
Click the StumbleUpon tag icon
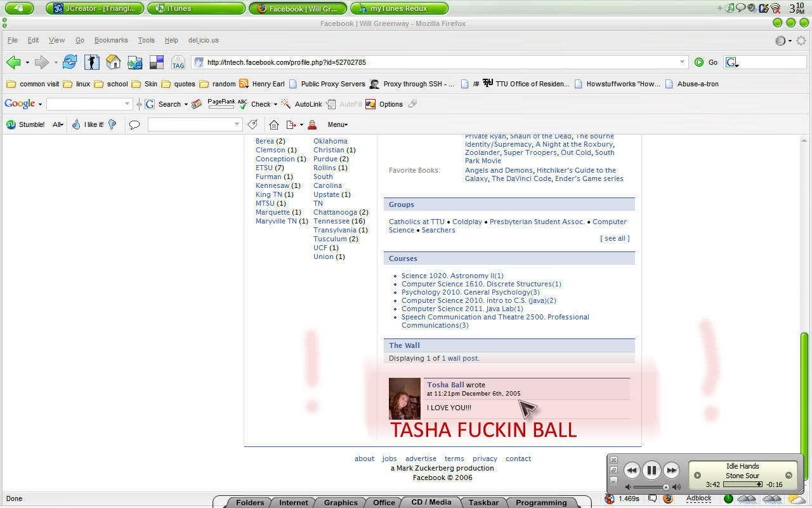click(252, 124)
